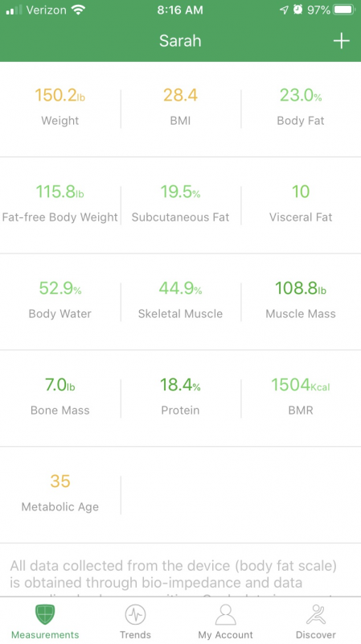The image size is (361, 644).
Task: Open the Body Fat 23.0% tile
Action: click(301, 107)
